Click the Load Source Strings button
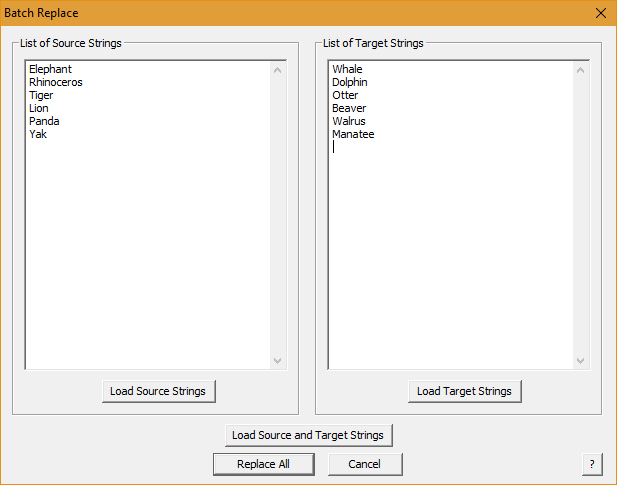Viewport: 617px width, 485px height. pos(159,391)
